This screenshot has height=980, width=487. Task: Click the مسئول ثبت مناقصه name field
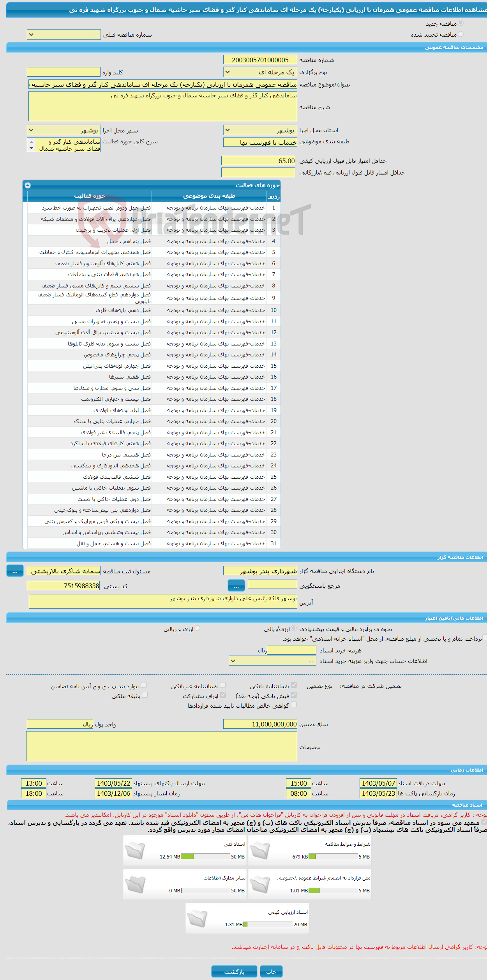point(64,571)
